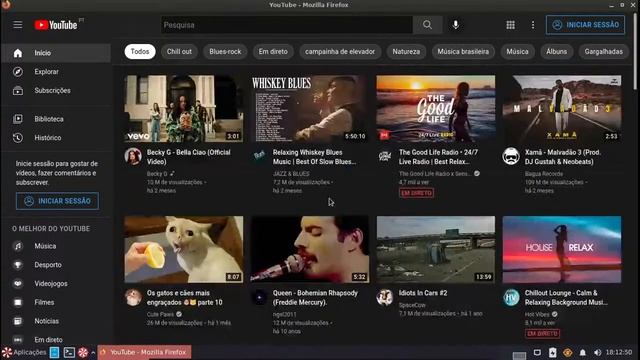Open Os gatos e cães mais engraçados title
This screenshot has height=360, width=640.
tap(184, 298)
